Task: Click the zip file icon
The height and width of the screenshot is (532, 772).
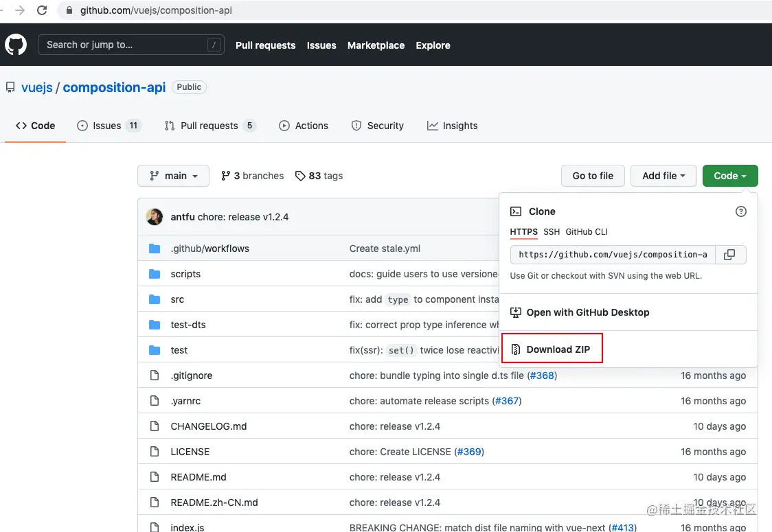Action: point(516,349)
